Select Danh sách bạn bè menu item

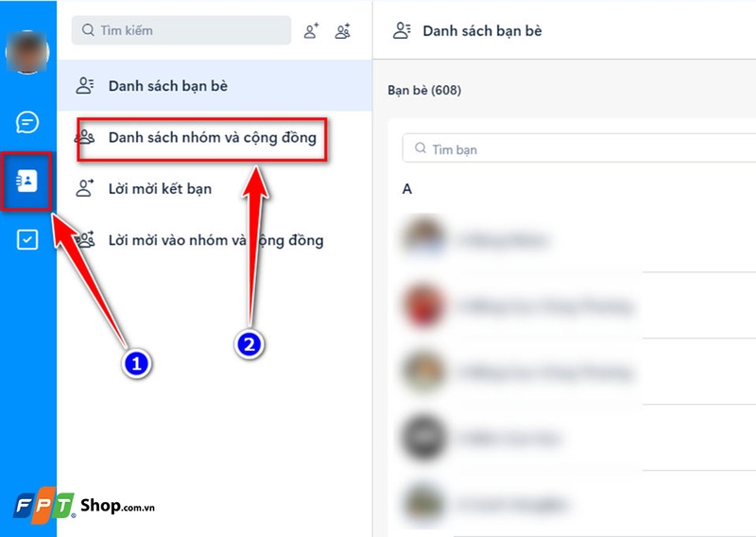(215, 86)
